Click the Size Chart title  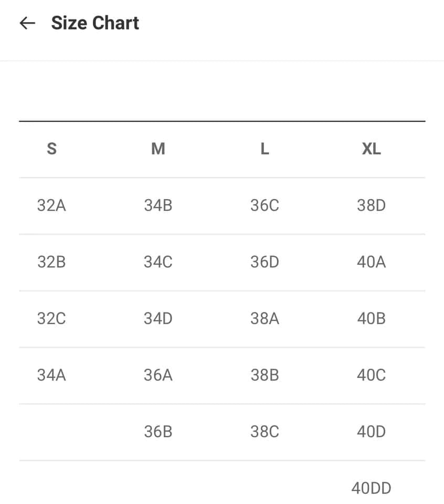coord(95,23)
